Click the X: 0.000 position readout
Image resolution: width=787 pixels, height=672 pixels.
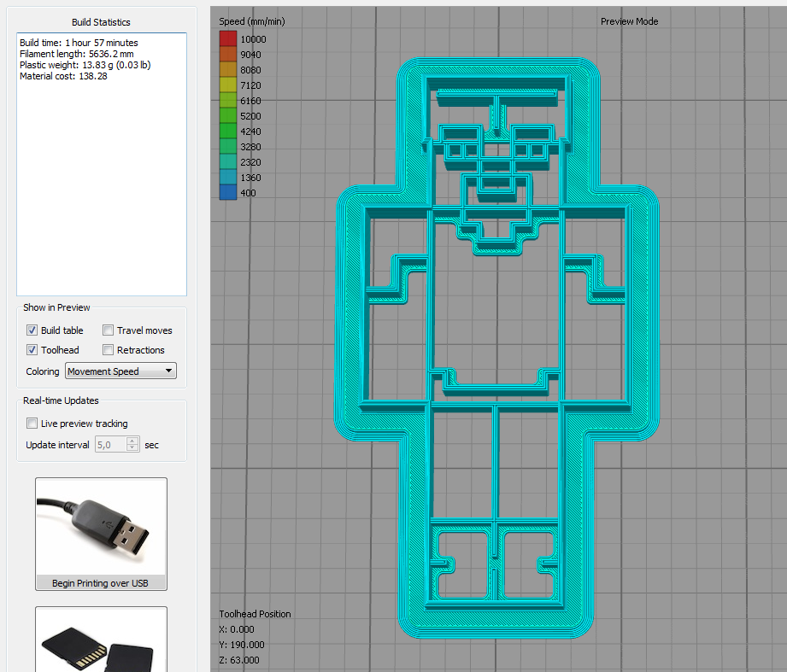tap(237, 629)
